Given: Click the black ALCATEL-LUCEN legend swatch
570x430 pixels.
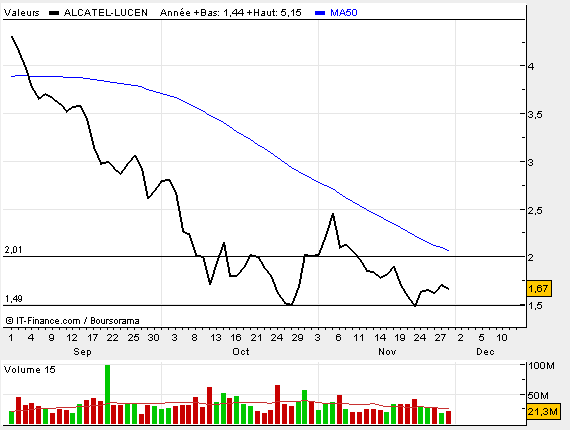Looking at the screenshot, I should tap(54, 13).
